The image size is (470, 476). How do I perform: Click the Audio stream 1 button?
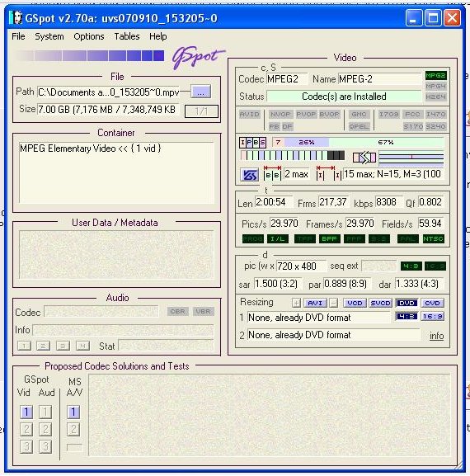tap(24, 346)
